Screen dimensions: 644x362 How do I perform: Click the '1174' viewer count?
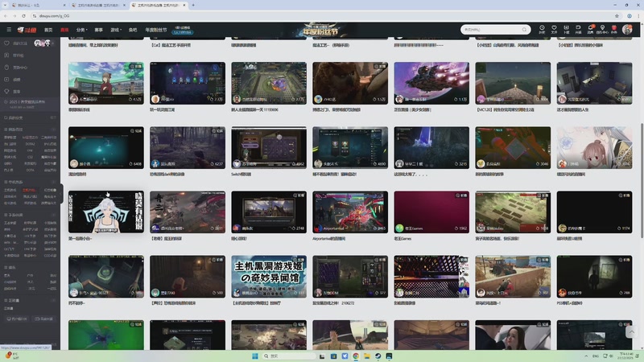625,228
